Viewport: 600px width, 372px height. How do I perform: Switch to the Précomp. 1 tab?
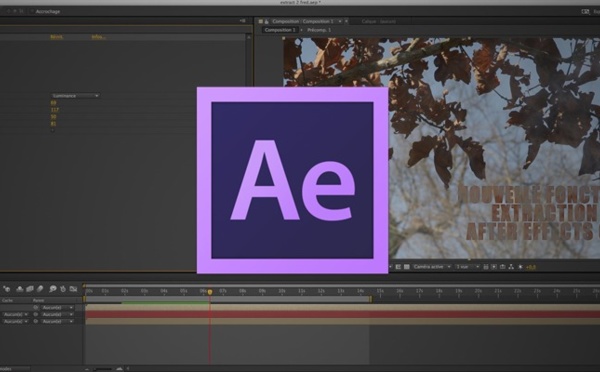tap(319, 30)
